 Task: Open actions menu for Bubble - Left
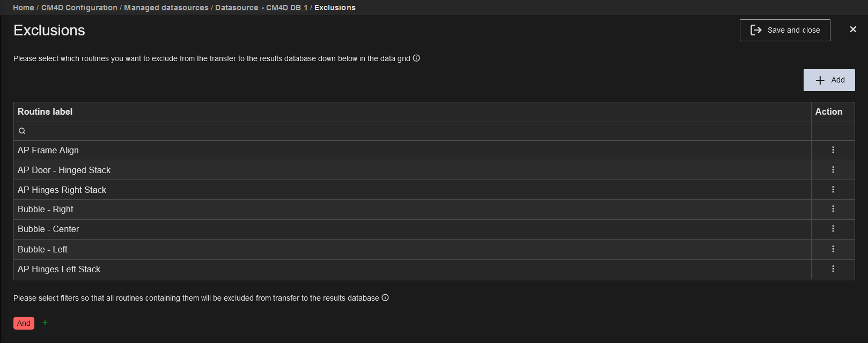[x=833, y=249]
